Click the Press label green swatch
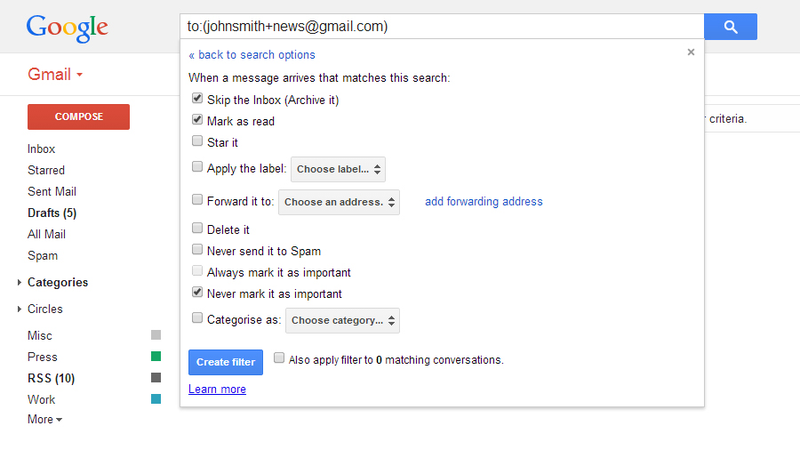The height and width of the screenshot is (450, 800). click(156, 356)
